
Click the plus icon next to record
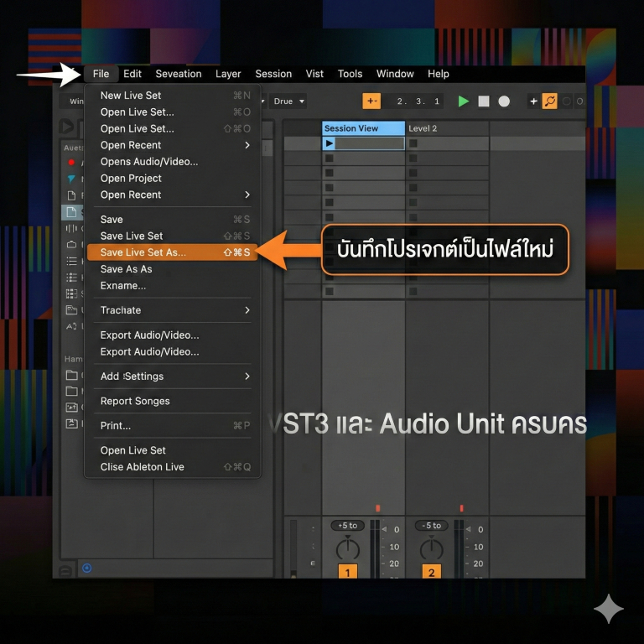pyautogui.click(x=533, y=101)
